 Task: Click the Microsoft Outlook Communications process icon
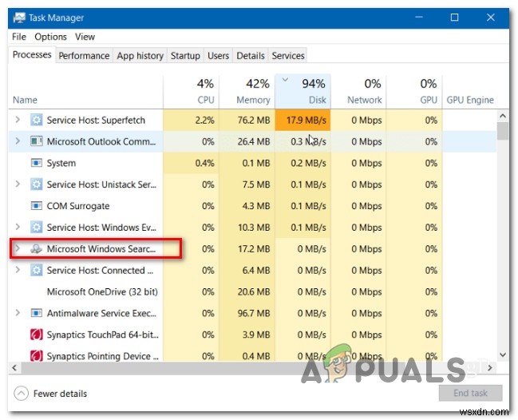coord(36,141)
